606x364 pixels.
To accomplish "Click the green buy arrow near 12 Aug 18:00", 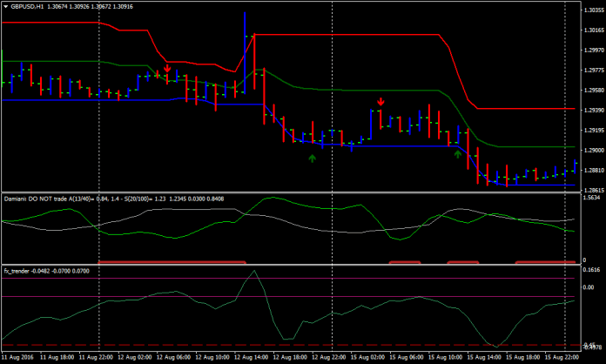I will point(312,158).
